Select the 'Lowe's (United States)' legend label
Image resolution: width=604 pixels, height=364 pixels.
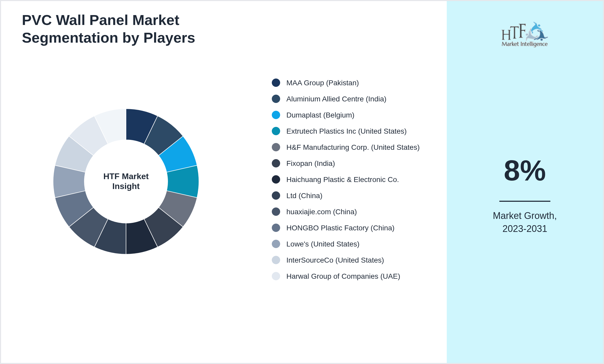click(x=323, y=244)
